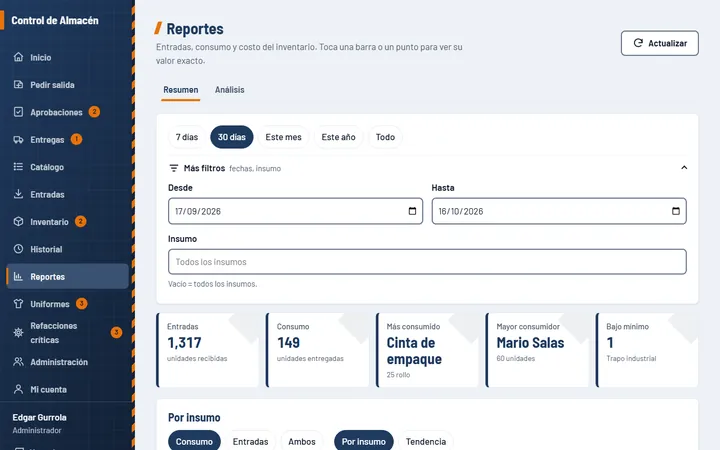Open Inicio link in sidebar

(x=68, y=57)
